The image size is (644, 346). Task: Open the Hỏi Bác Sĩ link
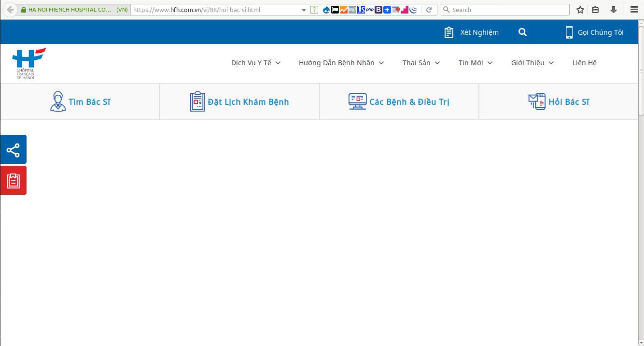[569, 102]
